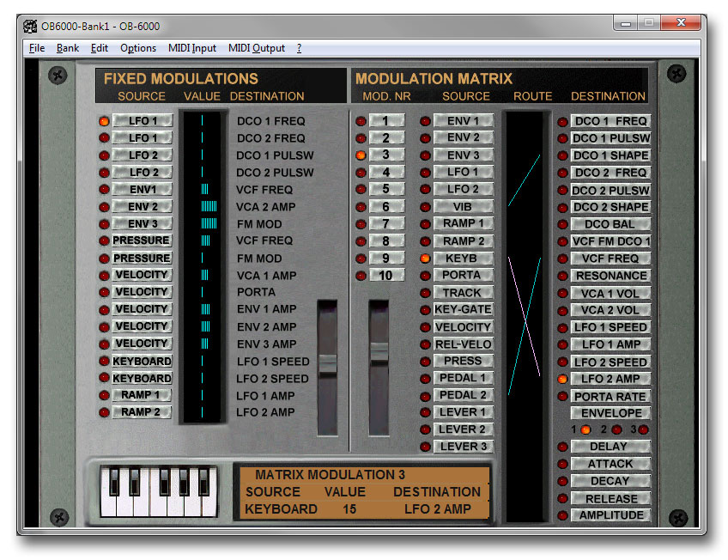Click the ENVELOPE button

610,413
